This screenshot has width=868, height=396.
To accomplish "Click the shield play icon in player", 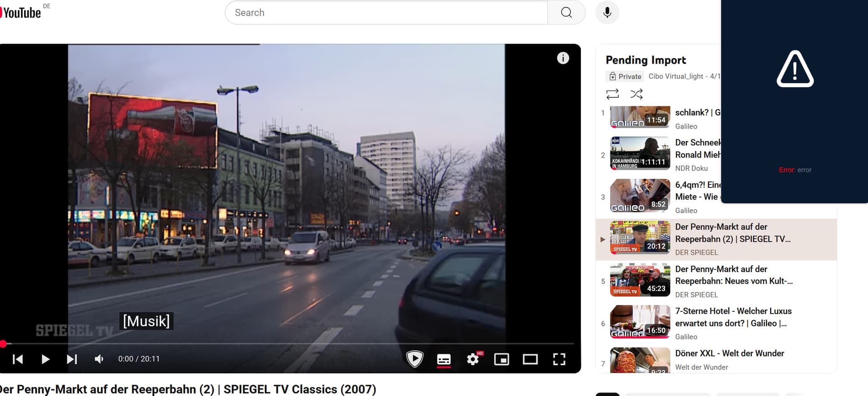I will pos(414,359).
